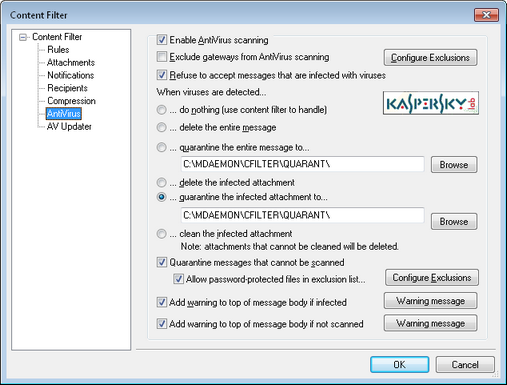Choose the 'clean the infected attachment' option

click(162, 234)
